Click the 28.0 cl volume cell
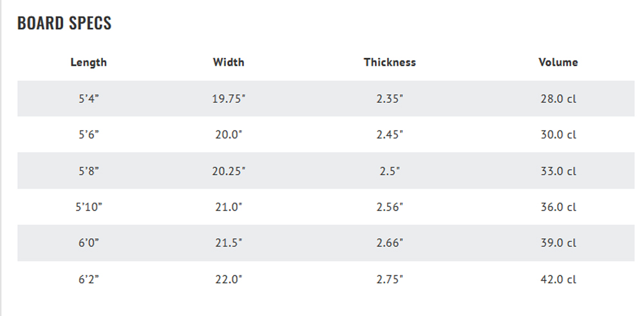This screenshot has width=644, height=316. pyautogui.click(x=558, y=99)
